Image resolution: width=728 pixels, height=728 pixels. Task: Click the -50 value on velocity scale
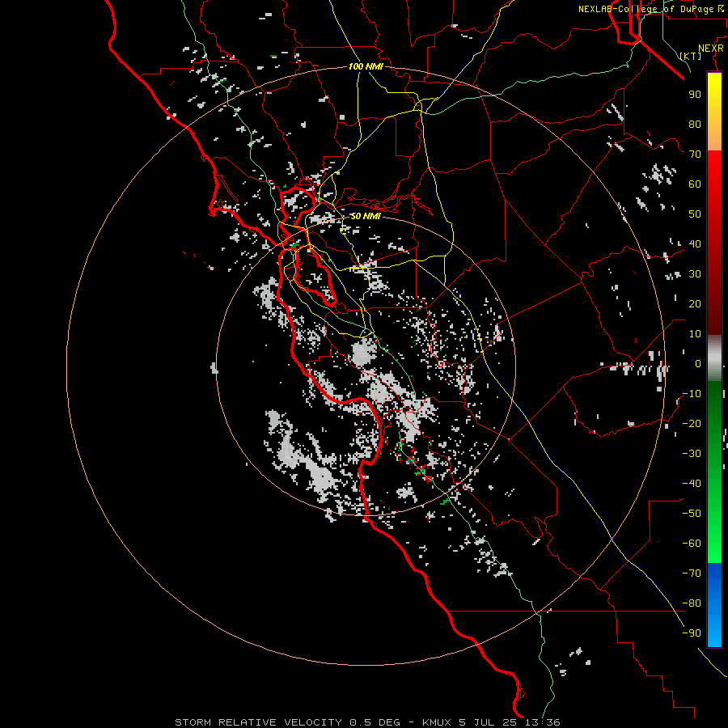[692, 514]
